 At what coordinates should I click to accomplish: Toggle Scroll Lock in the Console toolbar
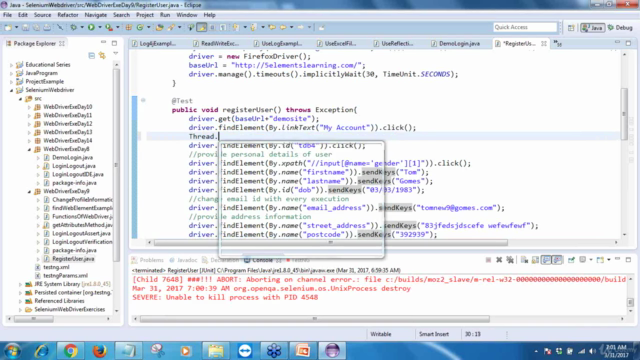point(535,260)
